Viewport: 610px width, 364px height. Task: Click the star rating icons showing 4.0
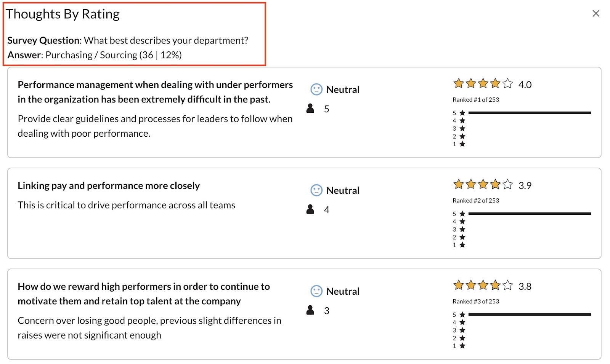click(x=483, y=83)
